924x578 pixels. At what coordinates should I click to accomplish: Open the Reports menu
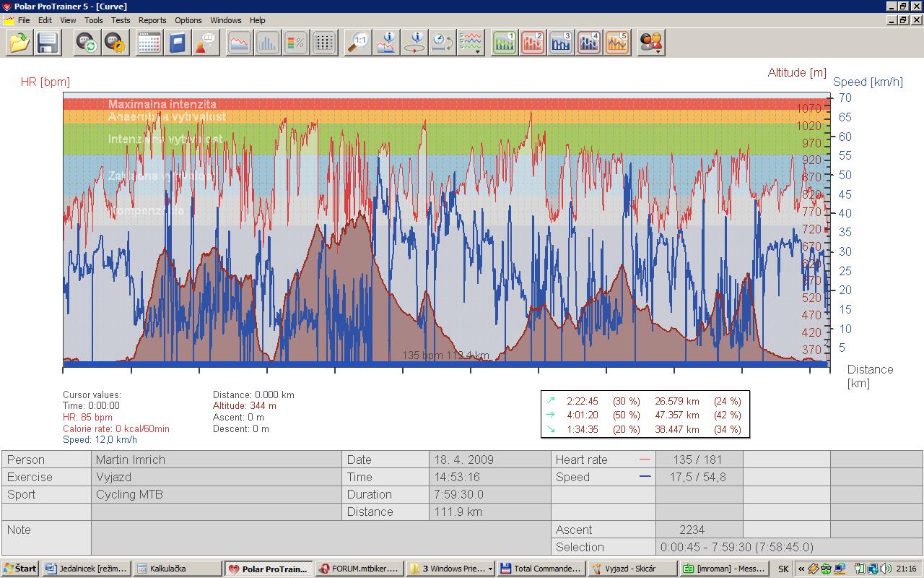click(x=152, y=20)
